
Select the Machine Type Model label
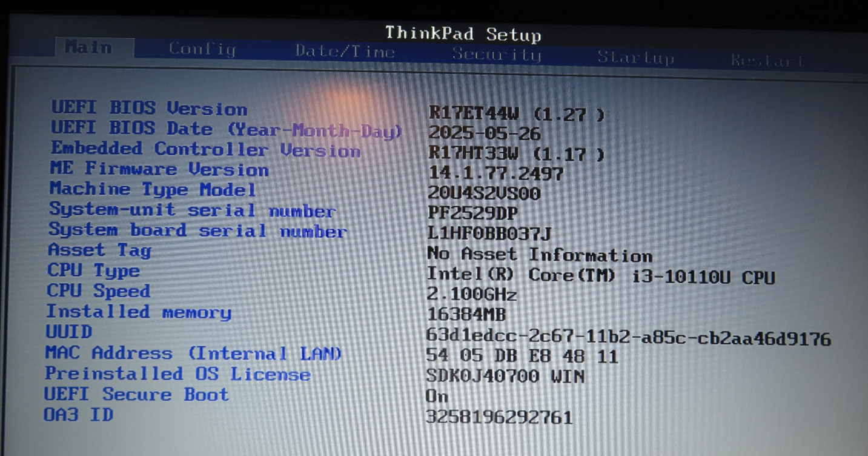(153, 189)
